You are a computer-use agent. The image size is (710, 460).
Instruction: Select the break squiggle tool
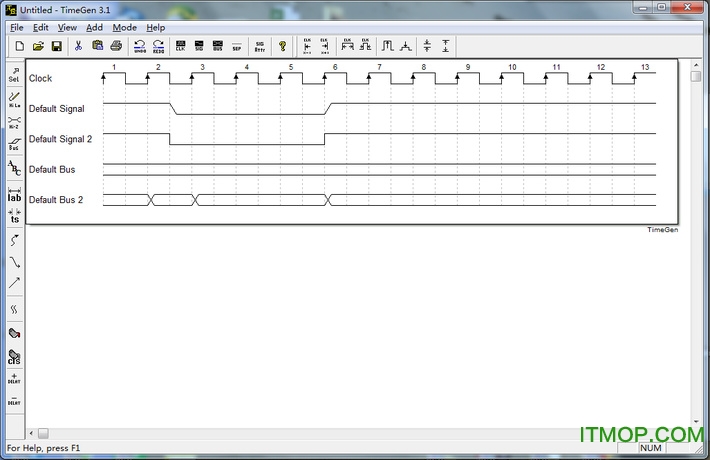click(x=14, y=309)
